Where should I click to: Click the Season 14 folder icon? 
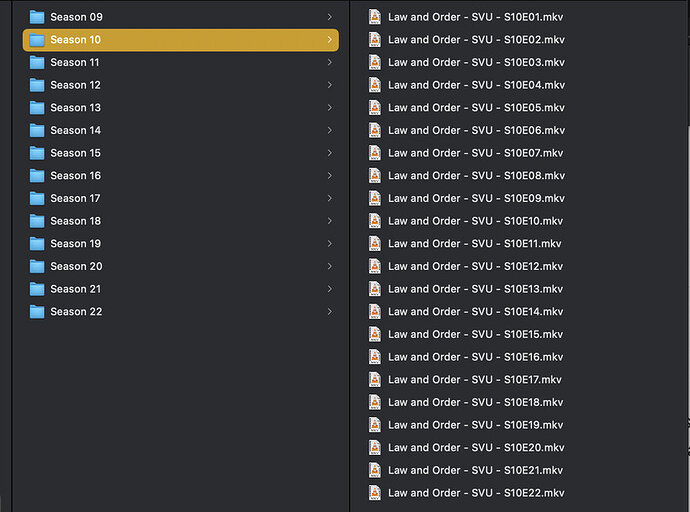click(37, 131)
